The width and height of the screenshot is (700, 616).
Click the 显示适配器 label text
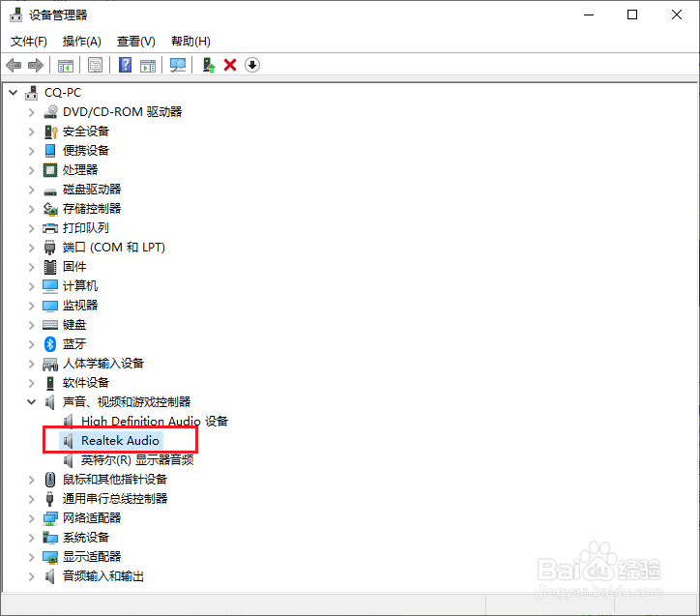(92, 557)
